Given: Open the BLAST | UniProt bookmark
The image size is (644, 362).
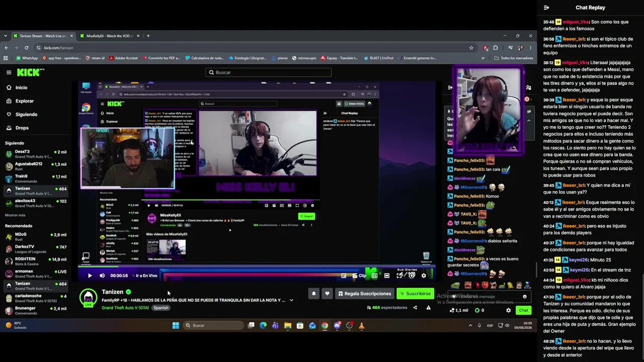Looking at the screenshot, I should point(379,58).
